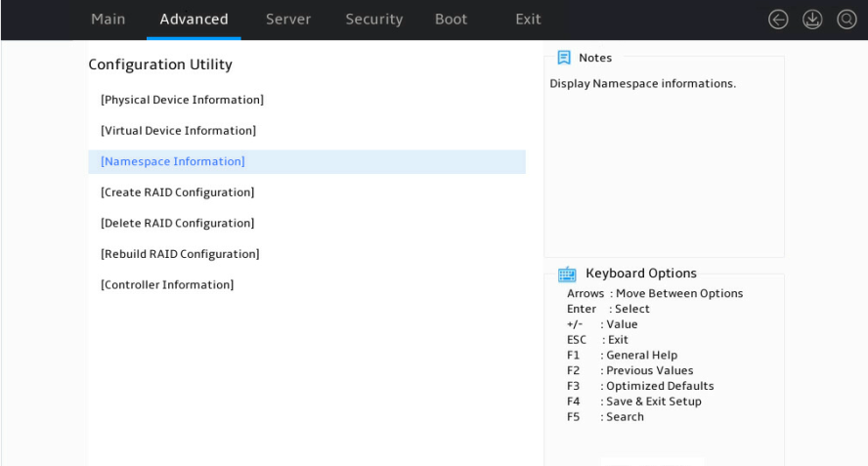Open the Security tab
This screenshot has width=868, height=466.
click(x=374, y=20)
